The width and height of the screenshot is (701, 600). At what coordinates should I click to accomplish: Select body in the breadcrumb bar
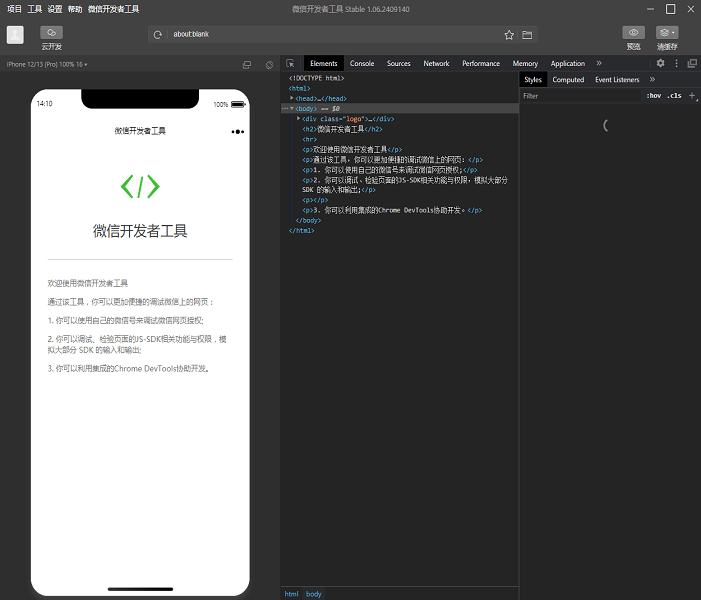[x=313, y=594]
